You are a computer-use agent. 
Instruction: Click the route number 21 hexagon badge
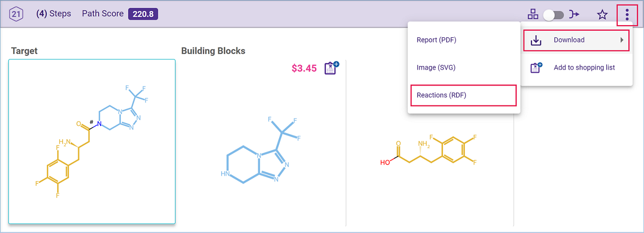(16, 14)
